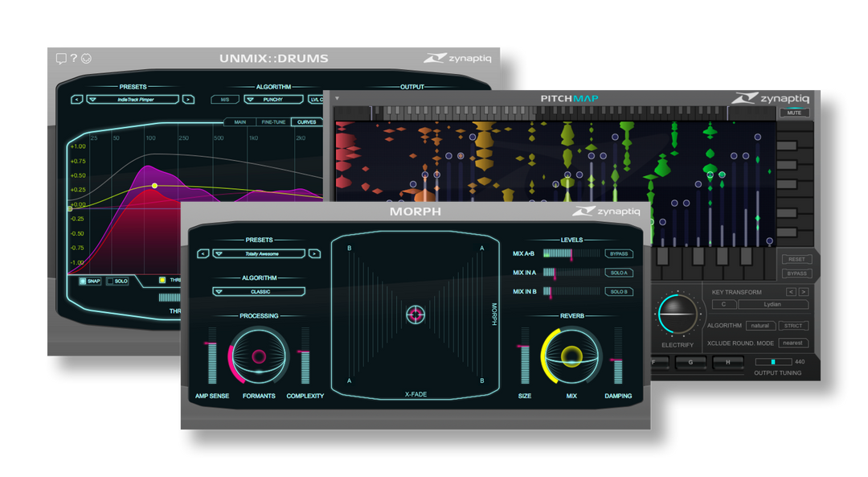Open the nearest rounding mode dropdown
Viewport: 868px width, 477px height.
click(793, 343)
